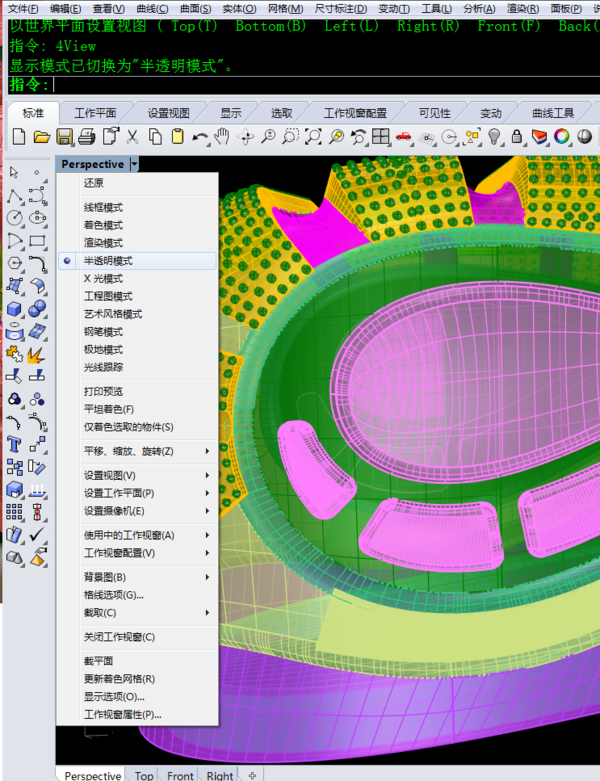Click the Perspective viewport dropdown arrow

tap(134, 164)
